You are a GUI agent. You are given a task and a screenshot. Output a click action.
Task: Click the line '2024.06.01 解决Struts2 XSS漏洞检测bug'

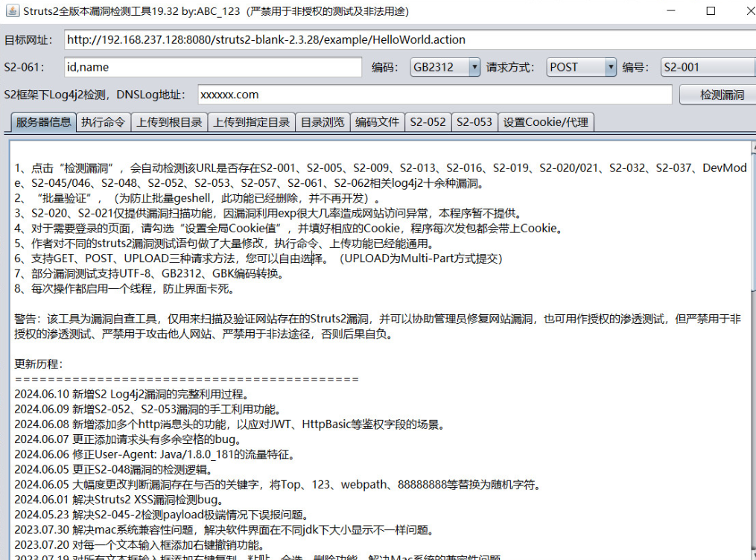[x=118, y=500]
